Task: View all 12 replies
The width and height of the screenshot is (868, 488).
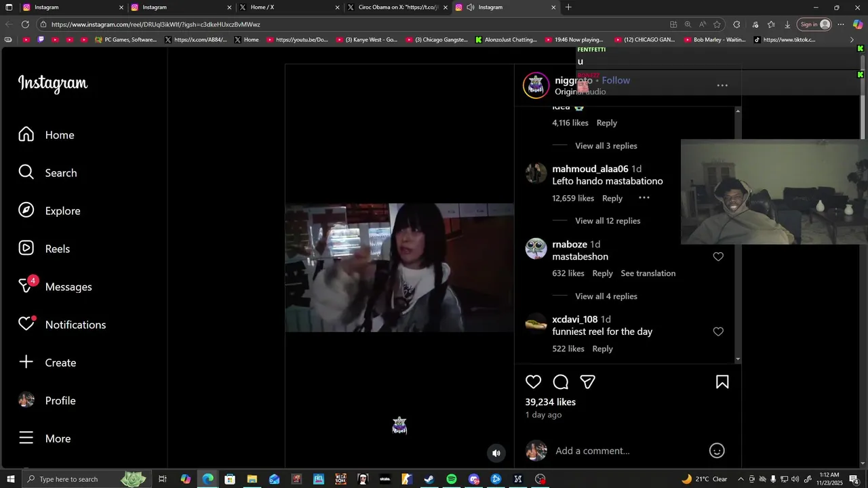Action: 608,221
